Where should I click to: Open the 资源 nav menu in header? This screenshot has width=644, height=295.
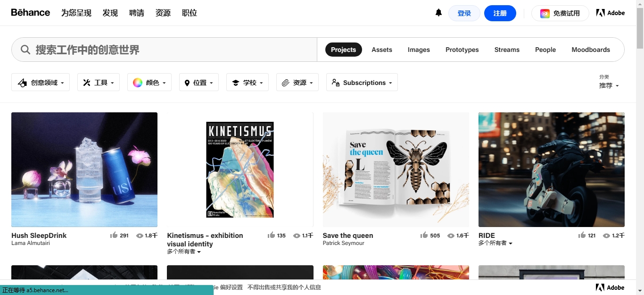[x=163, y=13]
